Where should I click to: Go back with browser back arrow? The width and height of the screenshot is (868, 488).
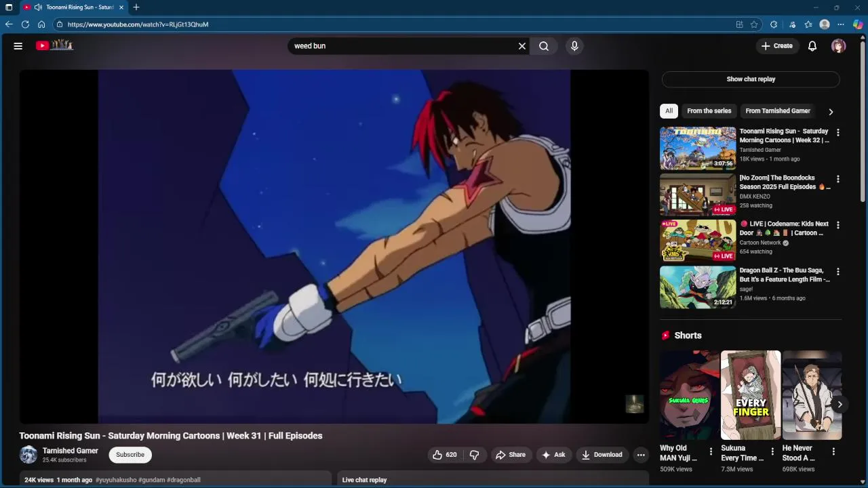coord(9,24)
